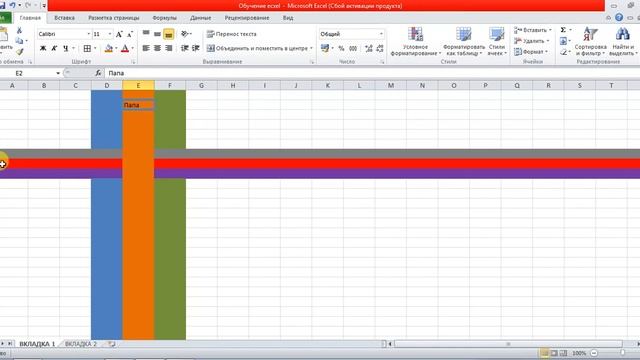Toggle italic formatting (К)
The width and height of the screenshot is (640, 360).
54,48
